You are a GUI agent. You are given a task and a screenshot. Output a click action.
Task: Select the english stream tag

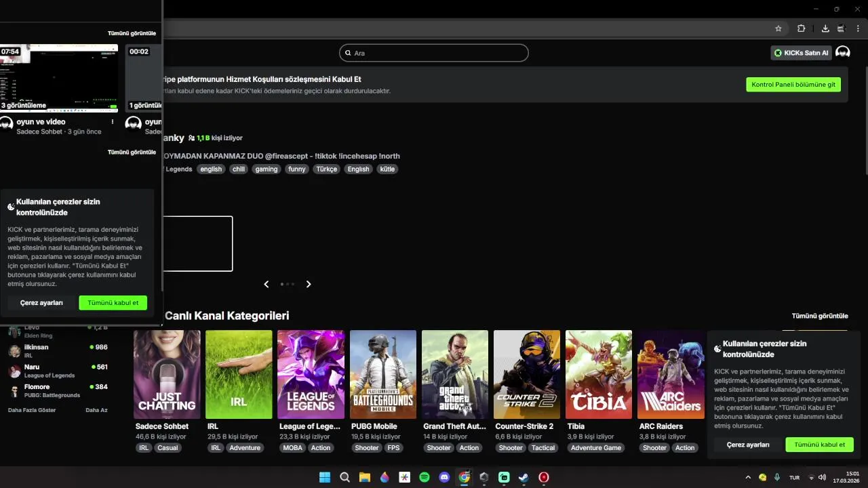tap(211, 169)
